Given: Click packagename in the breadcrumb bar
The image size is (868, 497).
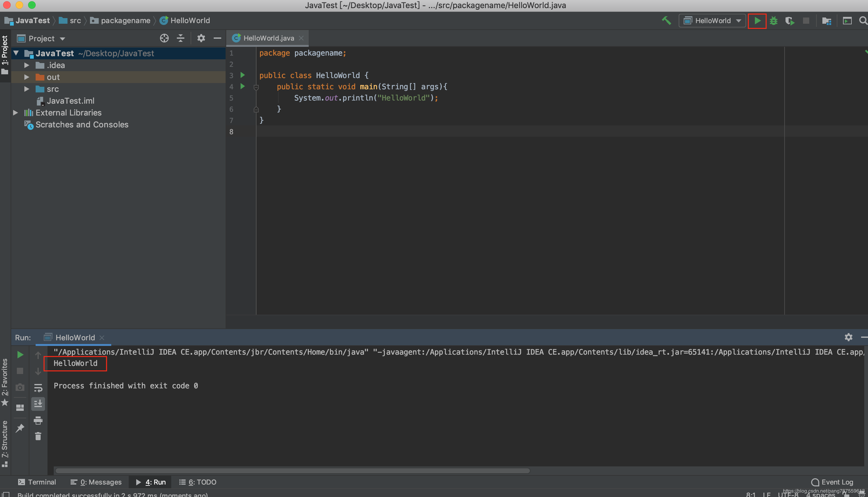Looking at the screenshot, I should coord(125,21).
